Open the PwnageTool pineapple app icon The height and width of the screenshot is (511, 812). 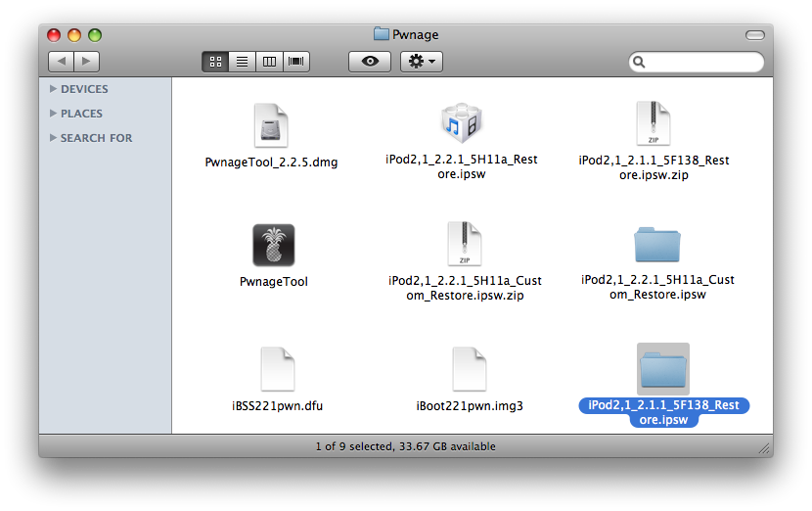pos(273,246)
